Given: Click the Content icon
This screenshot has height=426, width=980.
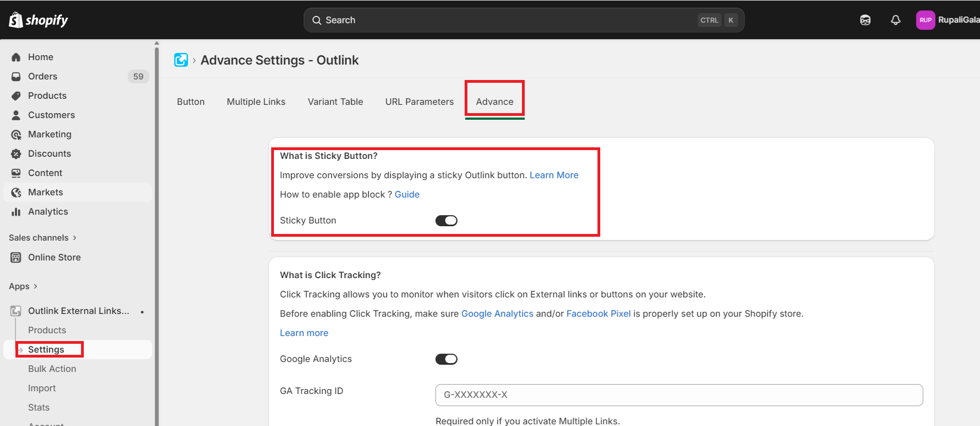Looking at the screenshot, I should 16,173.
